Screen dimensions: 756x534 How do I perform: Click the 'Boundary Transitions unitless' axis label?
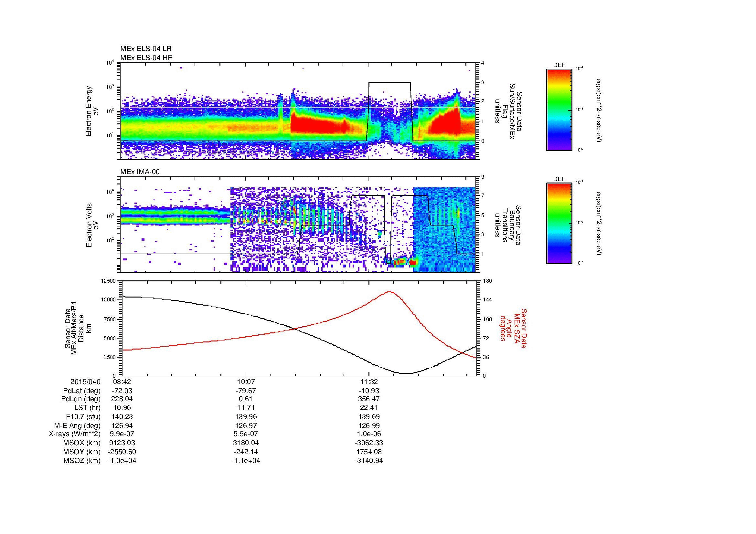tap(508, 225)
